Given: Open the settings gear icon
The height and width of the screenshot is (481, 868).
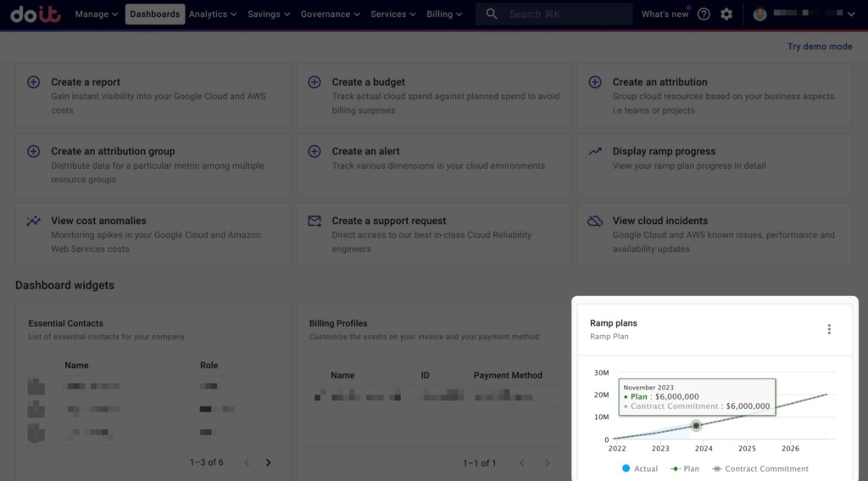Looking at the screenshot, I should click(x=726, y=14).
